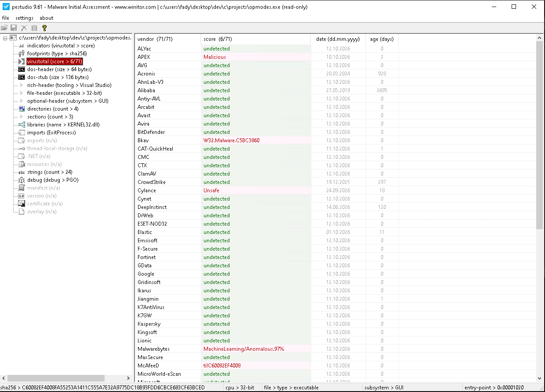Open the file menu

tap(5, 18)
